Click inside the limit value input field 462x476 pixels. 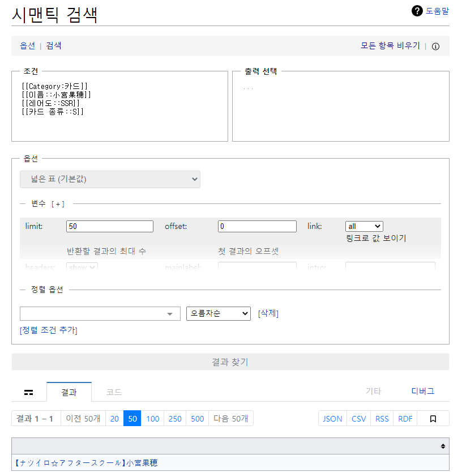(109, 226)
